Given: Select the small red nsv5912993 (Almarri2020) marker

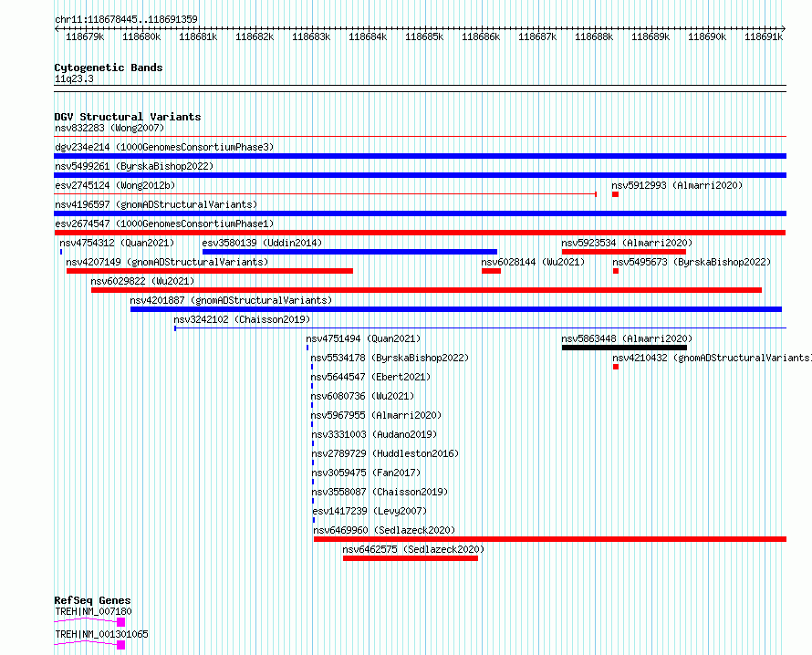Looking at the screenshot, I should [615, 194].
